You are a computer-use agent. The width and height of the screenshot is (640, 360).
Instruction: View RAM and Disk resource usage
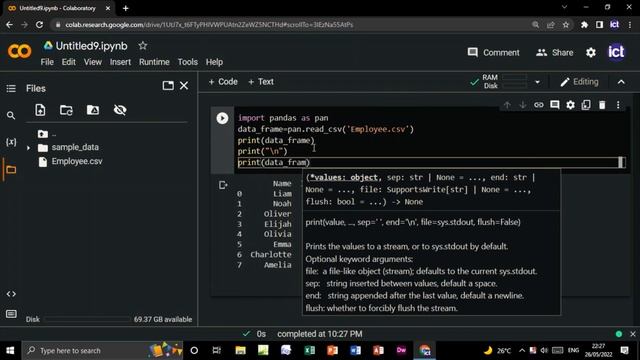tap(504, 82)
